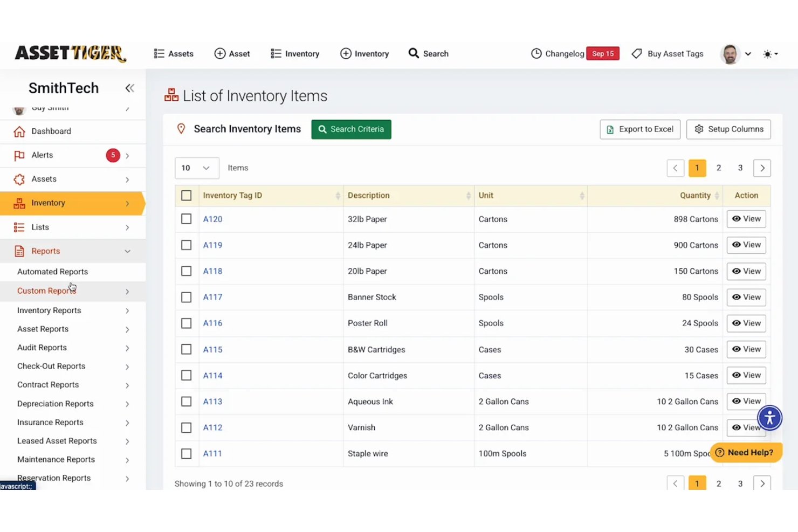Click the AssetTiger logo
This screenshot has height=532, width=798.
pyautogui.click(x=71, y=53)
